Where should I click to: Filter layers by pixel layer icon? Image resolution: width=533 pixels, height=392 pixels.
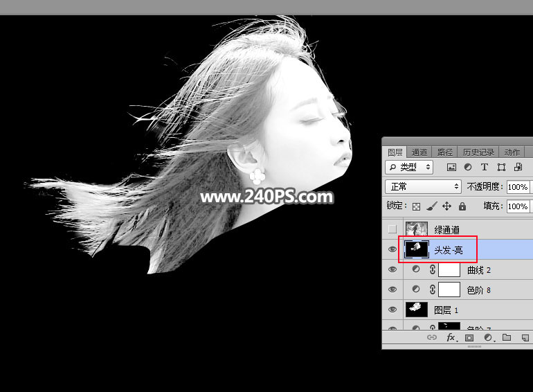(451, 167)
